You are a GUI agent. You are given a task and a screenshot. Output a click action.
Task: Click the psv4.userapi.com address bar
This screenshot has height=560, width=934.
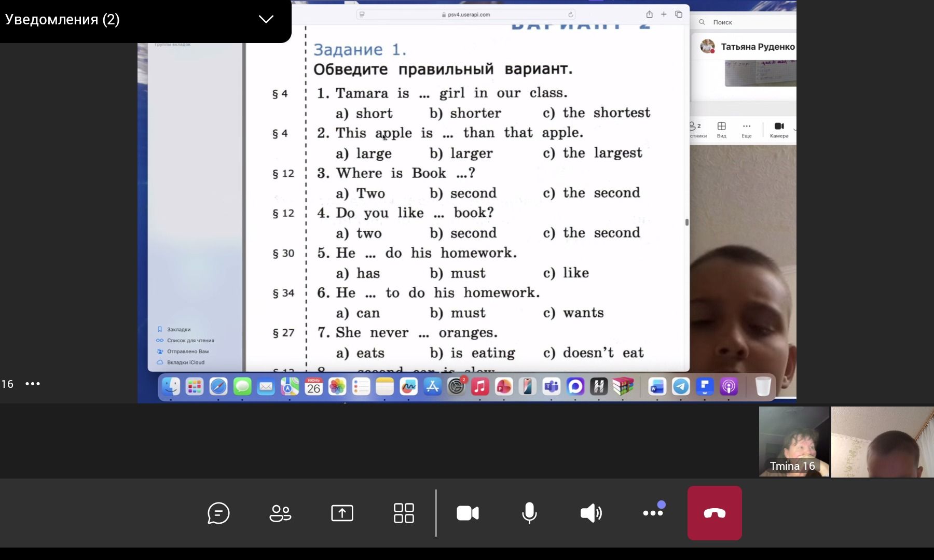pyautogui.click(x=466, y=15)
